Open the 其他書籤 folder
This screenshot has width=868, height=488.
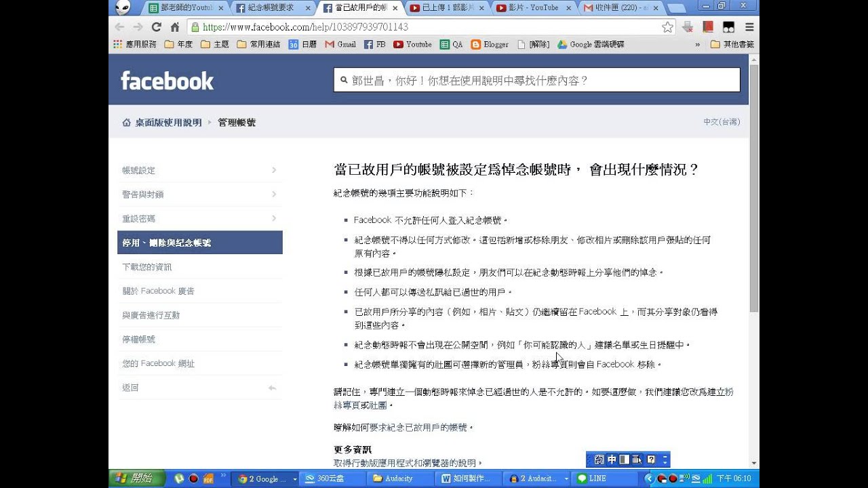click(732, 44)
